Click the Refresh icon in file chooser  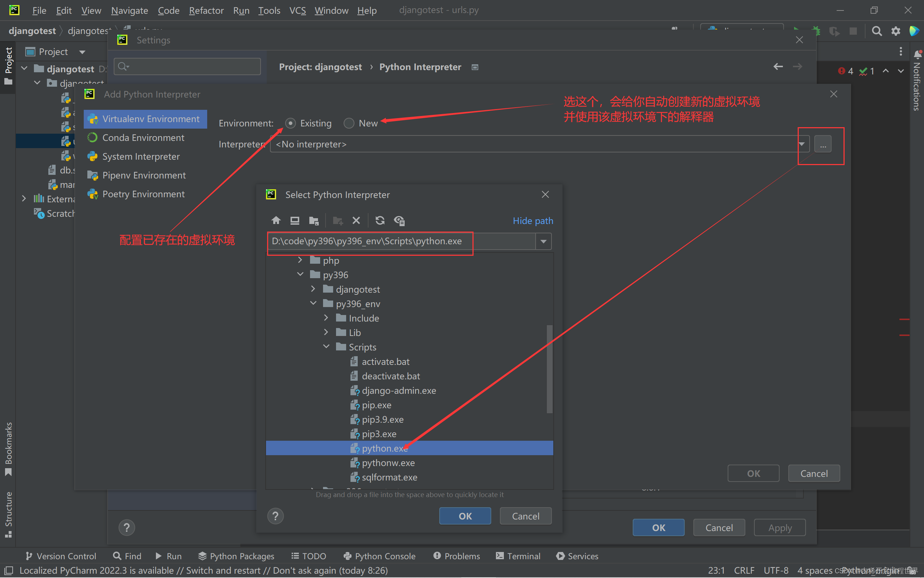[380, 221]
